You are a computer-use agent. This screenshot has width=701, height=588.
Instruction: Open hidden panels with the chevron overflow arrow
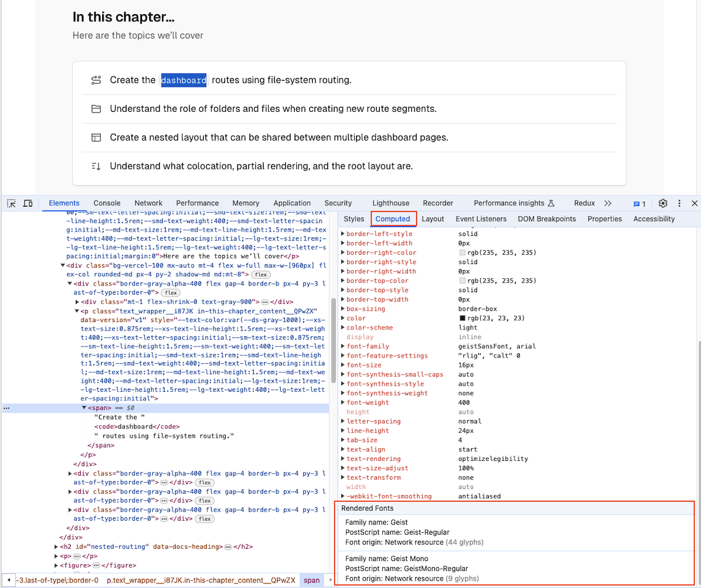(x=608, y=203)
